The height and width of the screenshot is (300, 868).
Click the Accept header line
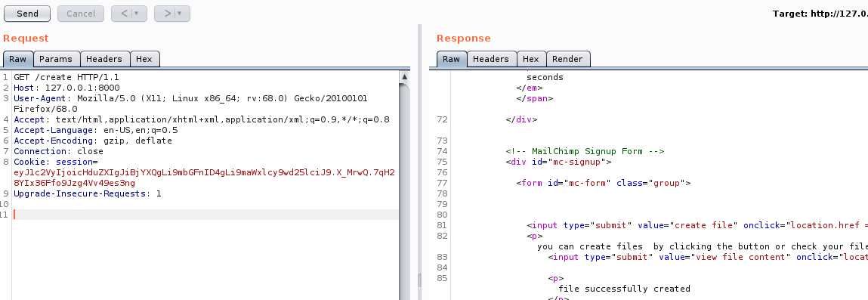click(x=202, y=119)
